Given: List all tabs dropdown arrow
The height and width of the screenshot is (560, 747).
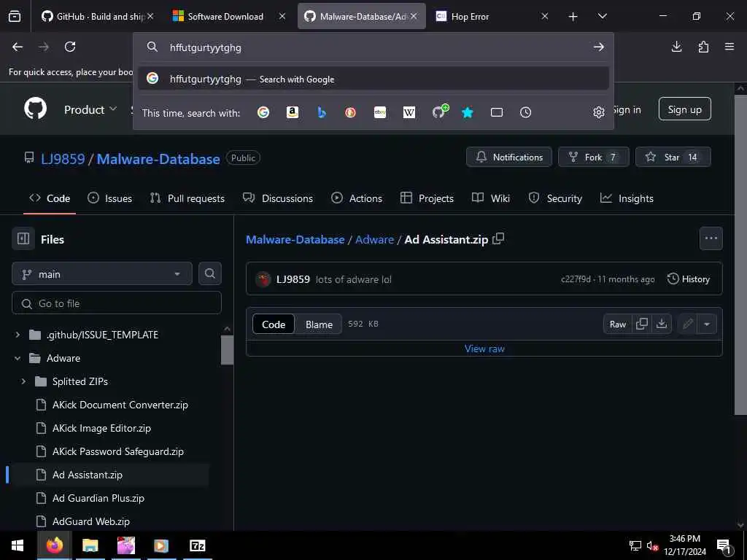Looking at the screenshot, I should tap(602, 17).
